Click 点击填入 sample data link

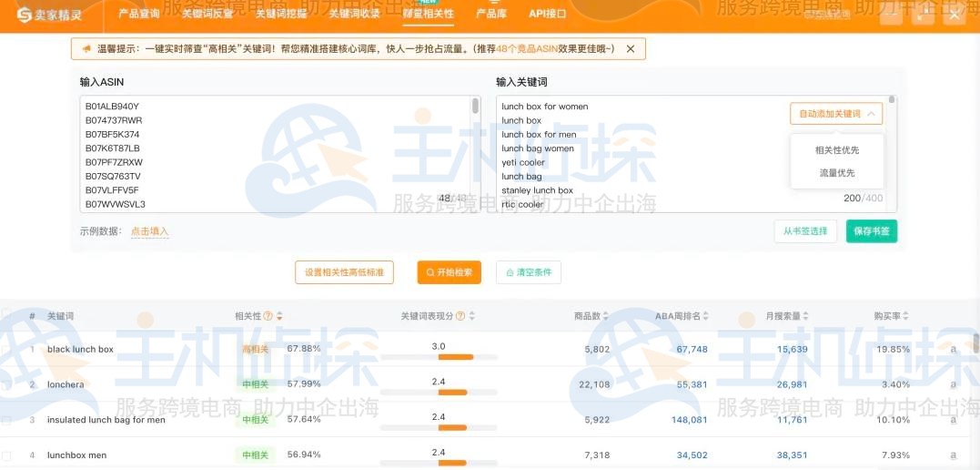[149, 231]
